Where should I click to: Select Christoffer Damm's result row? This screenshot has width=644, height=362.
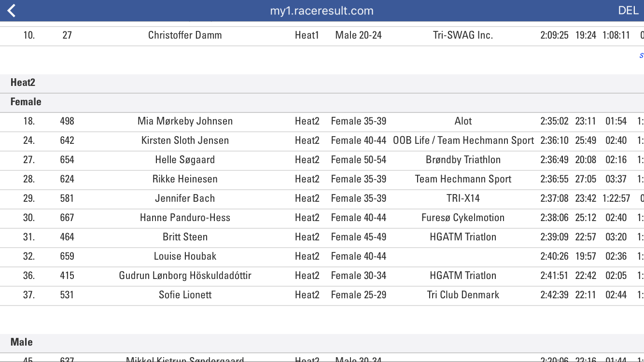pyautogui.click(x=185, y=35)
